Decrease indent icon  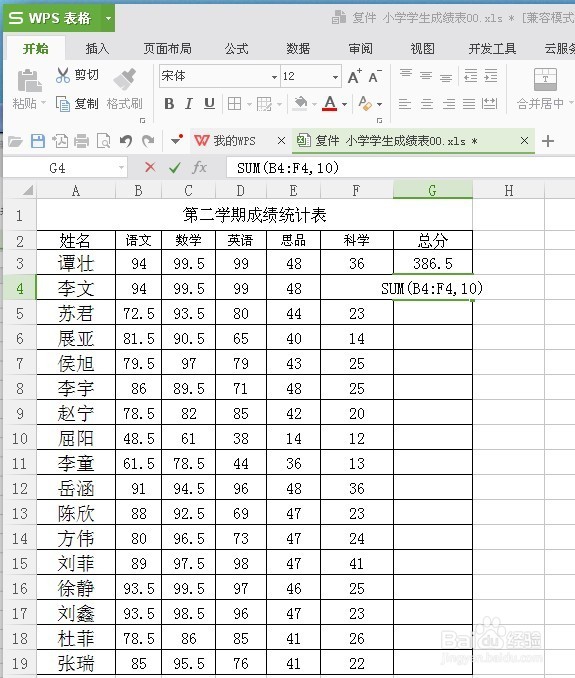470,76
